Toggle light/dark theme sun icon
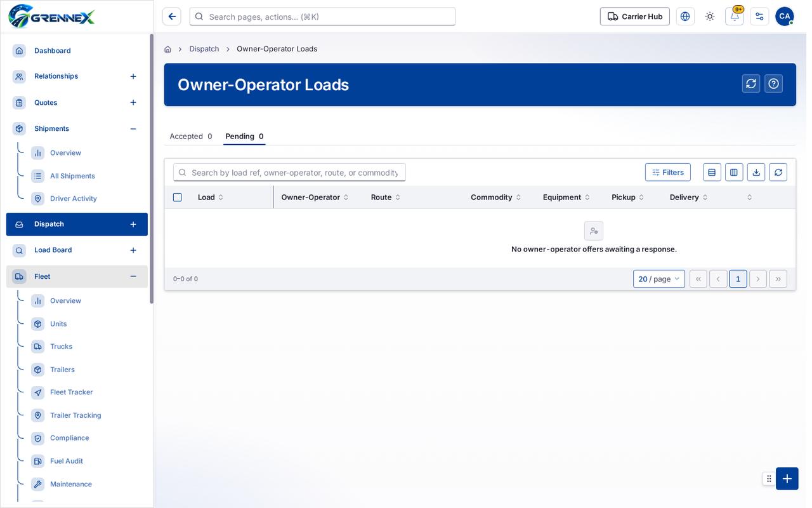This screenshot has height=508, width=812. 710,17
